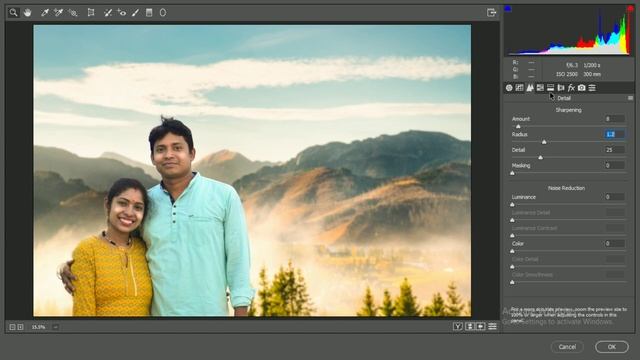The width and height of the screenshot is (640, 360).
Task: Click the photo preview of the couple
Action: 252,171
